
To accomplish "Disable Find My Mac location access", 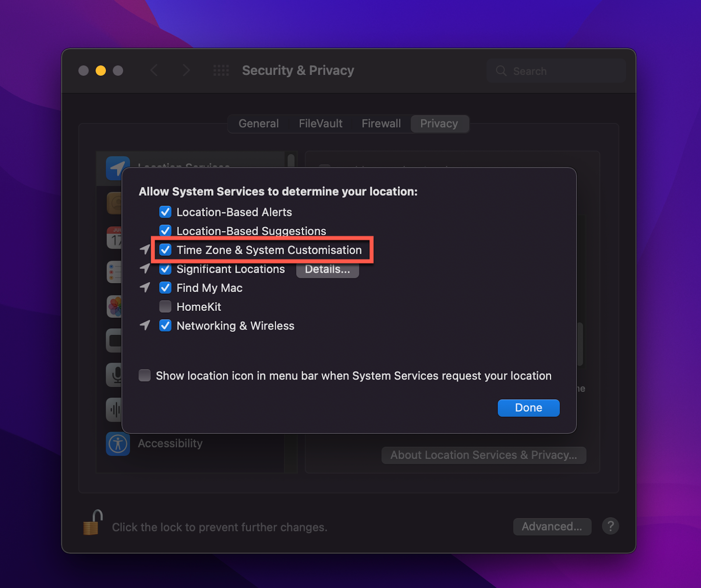I will pyautogui.click(x=165, y=288).
